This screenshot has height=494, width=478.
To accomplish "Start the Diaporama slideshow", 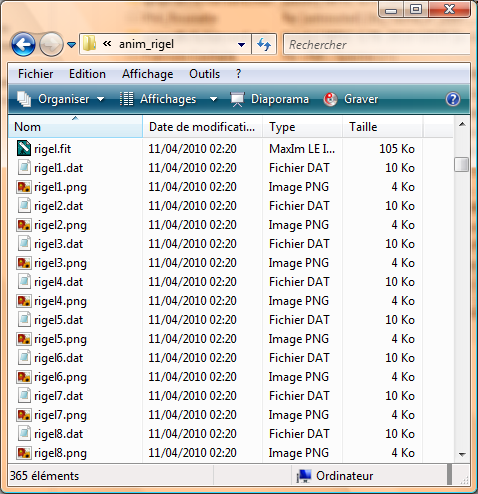I will coord(270,99).
